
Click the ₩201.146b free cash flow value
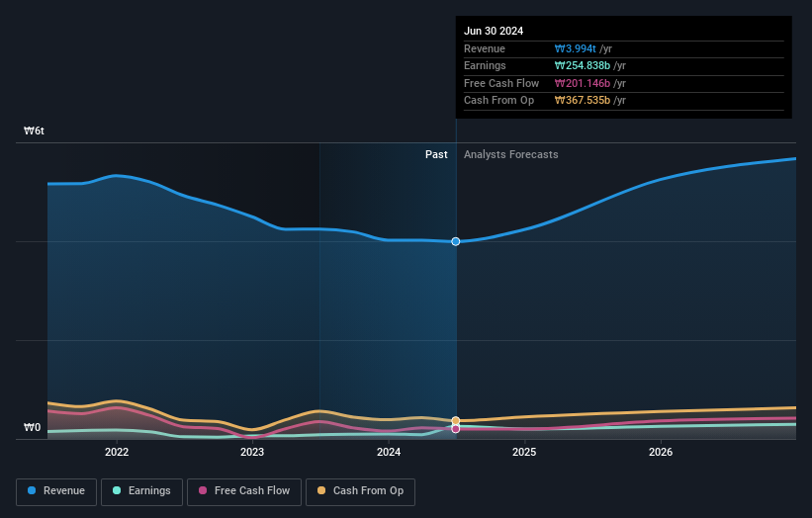[x=583, y=83]
